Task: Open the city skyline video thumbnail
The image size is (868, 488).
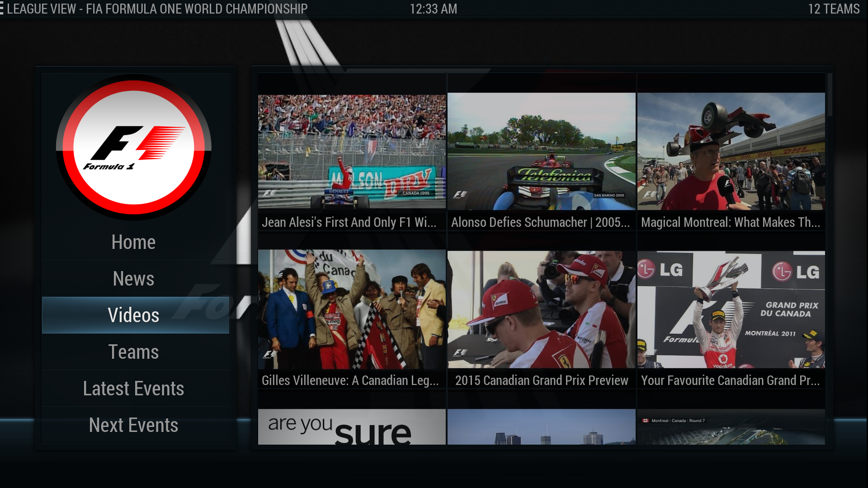Action: coord(542,427)
